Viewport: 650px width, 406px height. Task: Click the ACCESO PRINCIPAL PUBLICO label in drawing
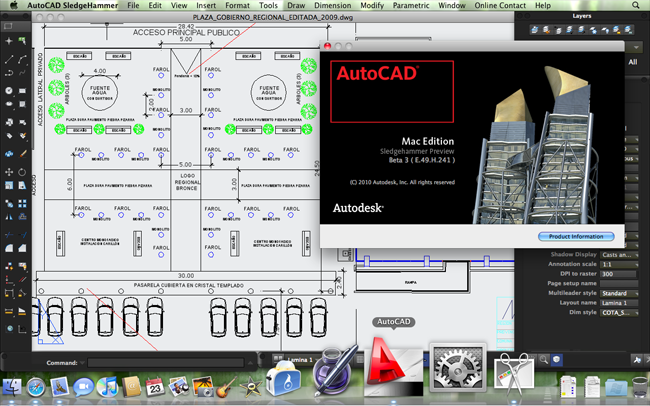186,33
